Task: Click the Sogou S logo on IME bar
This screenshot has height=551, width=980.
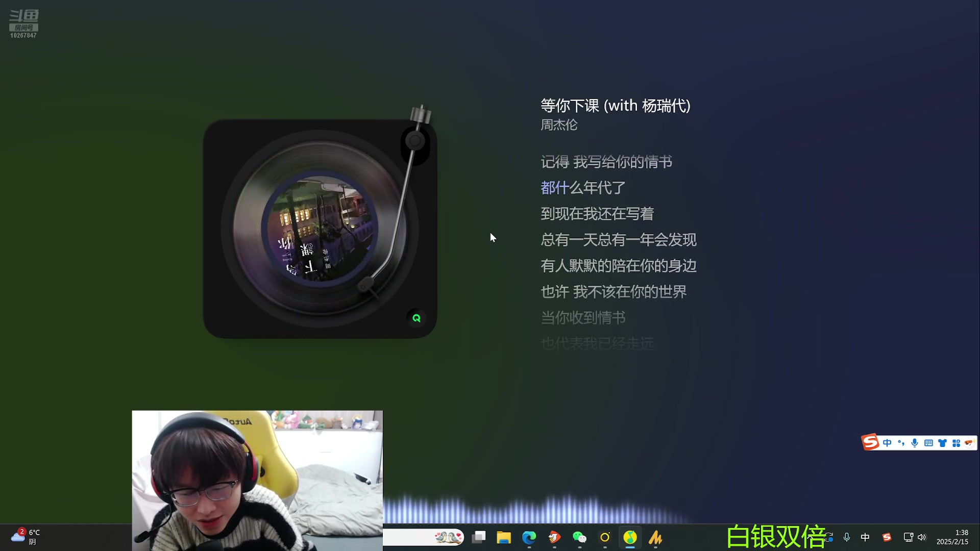Action: click(871, 442)
